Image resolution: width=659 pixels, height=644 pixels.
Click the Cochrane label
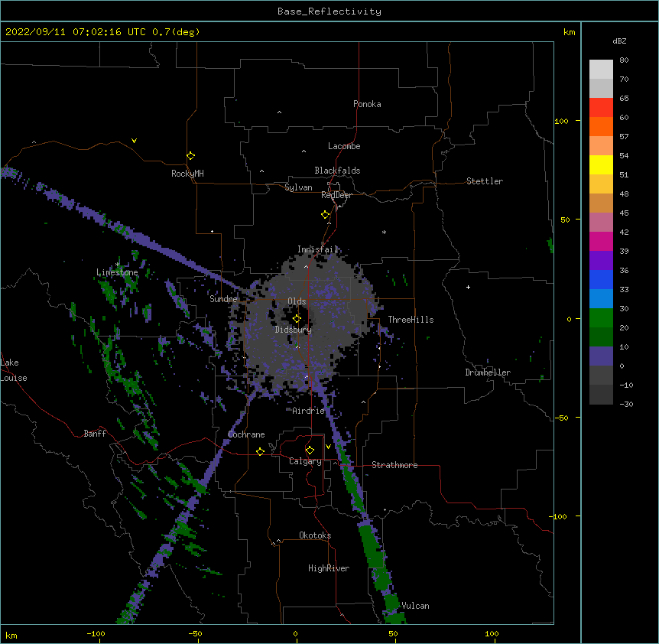click(x=246, y=434)
